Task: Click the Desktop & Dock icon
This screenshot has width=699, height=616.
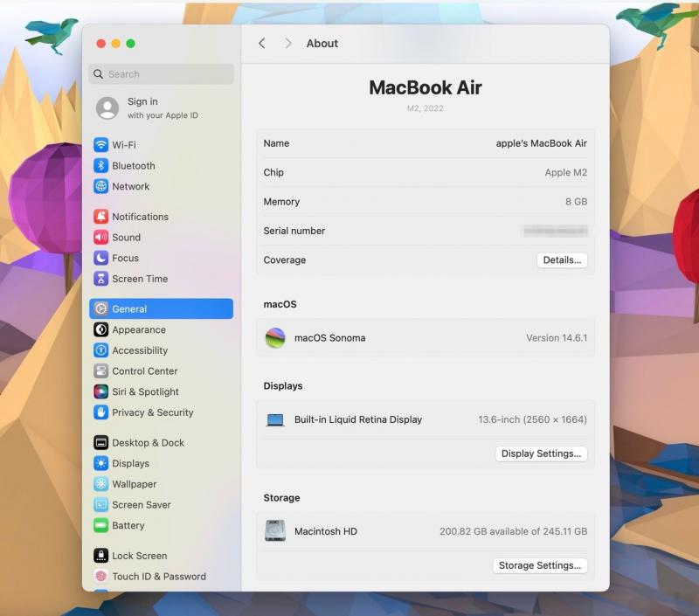Action: [x=101, y=443]
